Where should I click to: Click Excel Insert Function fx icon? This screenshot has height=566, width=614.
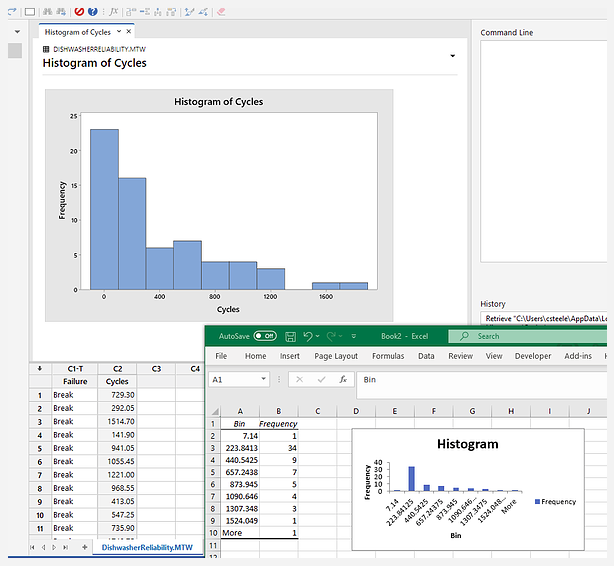tap(343, 379)
